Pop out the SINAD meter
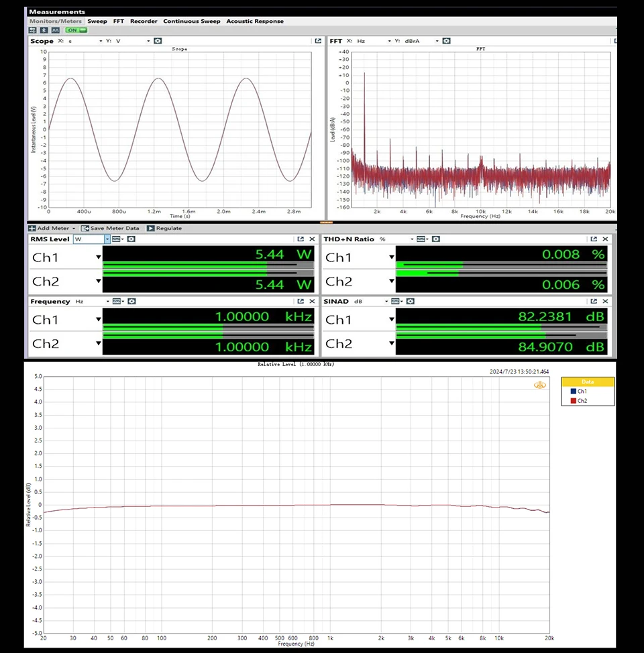The width and height of the screenshot is (644, 653). click(x=594, y=301)
